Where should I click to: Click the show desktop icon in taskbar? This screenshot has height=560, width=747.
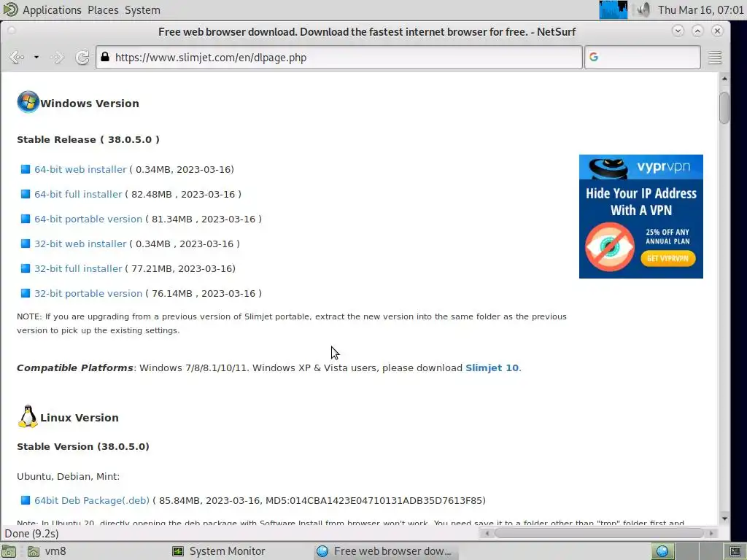(x=9, y=551)
